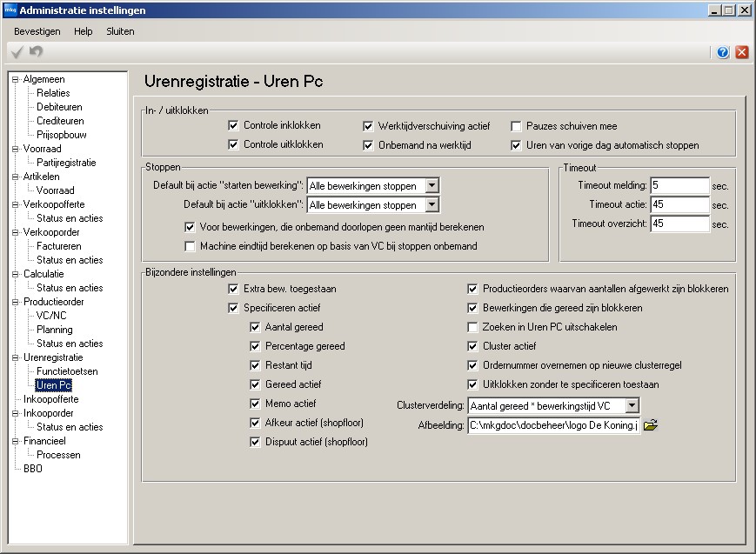Collapse the Financieel tree node
Screen dimensions: 756x554
[16, 441]
